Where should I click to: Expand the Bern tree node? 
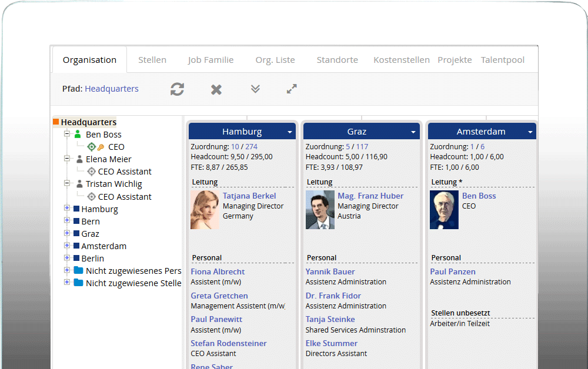click(x=67, y=220)
